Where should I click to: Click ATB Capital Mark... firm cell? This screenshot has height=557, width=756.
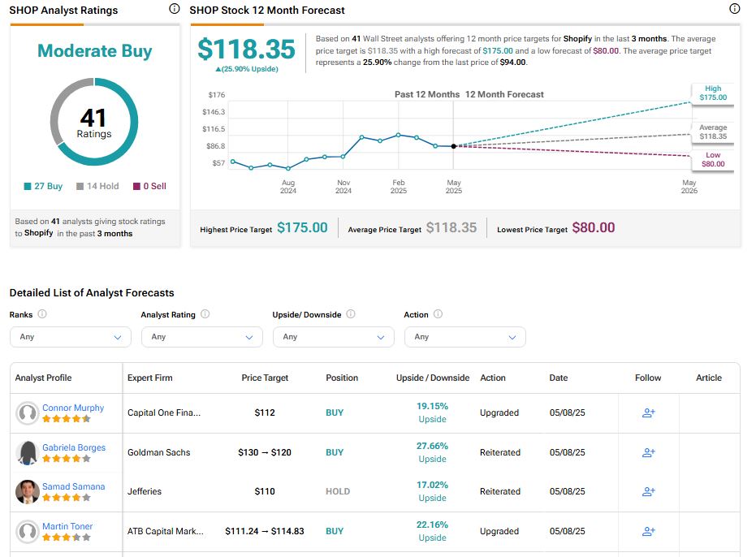(x=166, y=531)
